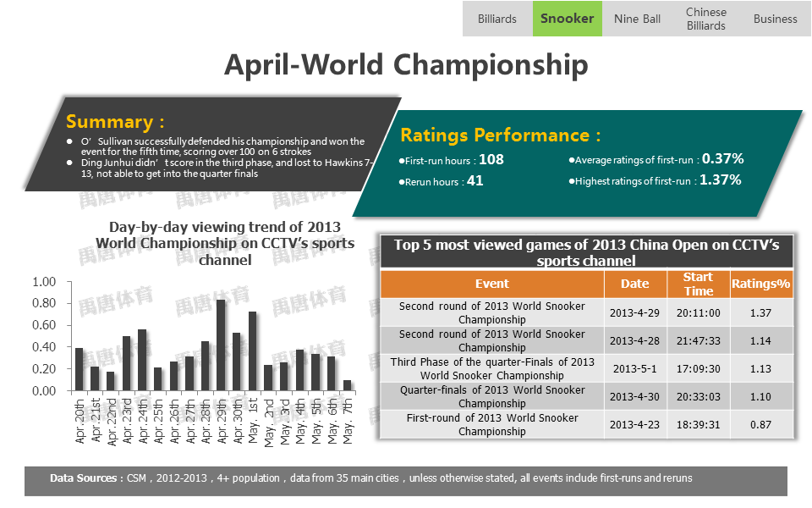Click the 1.10 ratings cell

pos(760,396)
